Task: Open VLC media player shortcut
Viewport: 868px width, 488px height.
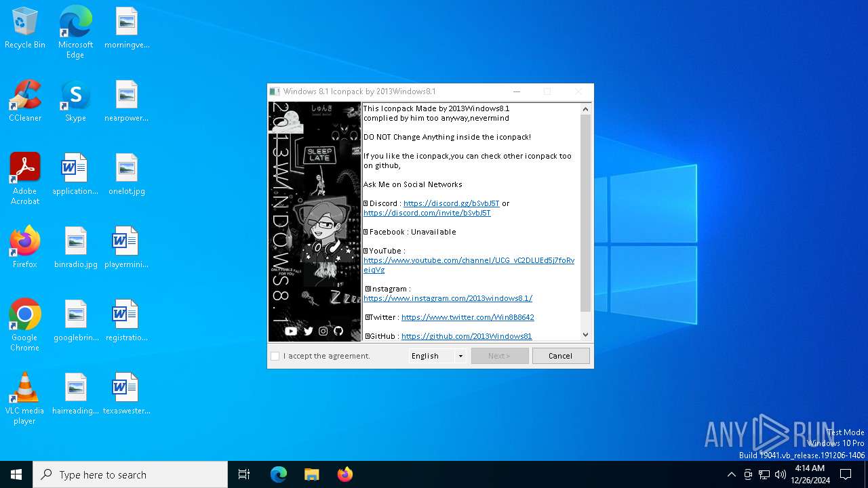Action: (x=25, y=399)
